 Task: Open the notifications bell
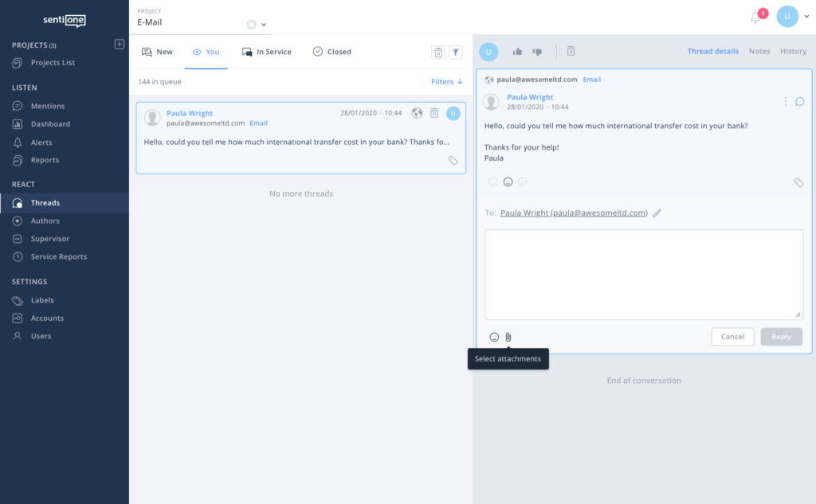(x=754, y=16)
